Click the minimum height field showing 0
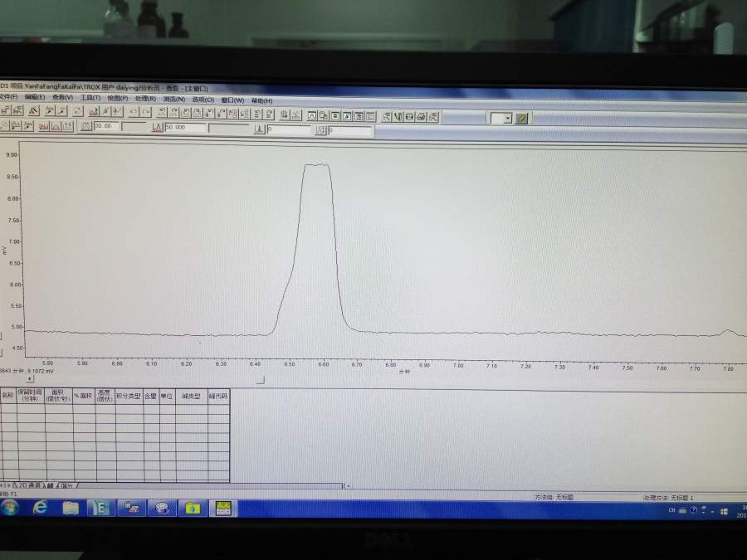This screenshot has width=747, height=560. 349,130
